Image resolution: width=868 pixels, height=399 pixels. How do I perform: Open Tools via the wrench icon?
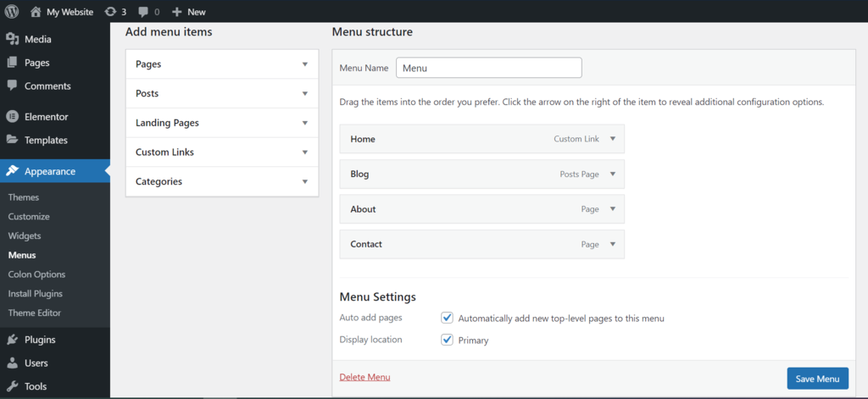[x=13, y=386]
